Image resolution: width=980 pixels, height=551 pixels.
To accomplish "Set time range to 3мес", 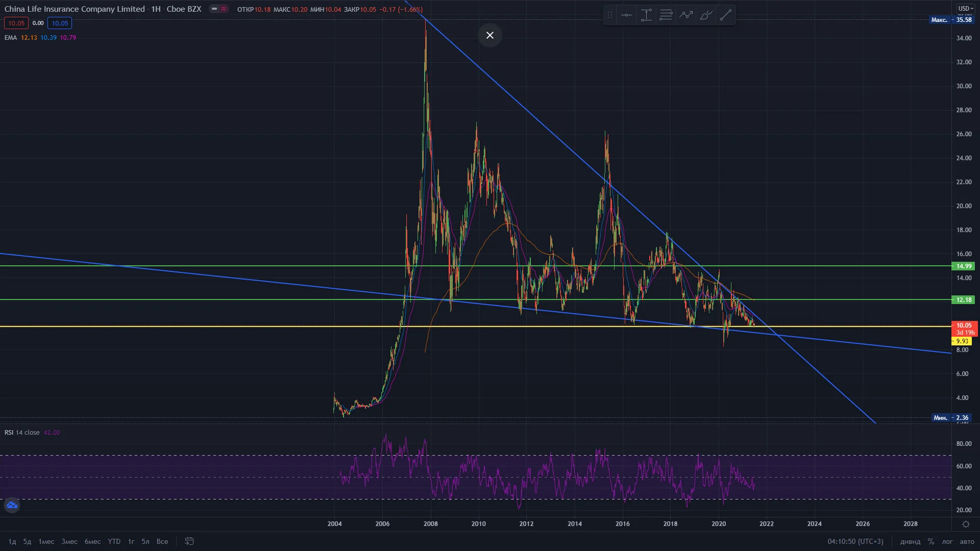I will 69,541.
